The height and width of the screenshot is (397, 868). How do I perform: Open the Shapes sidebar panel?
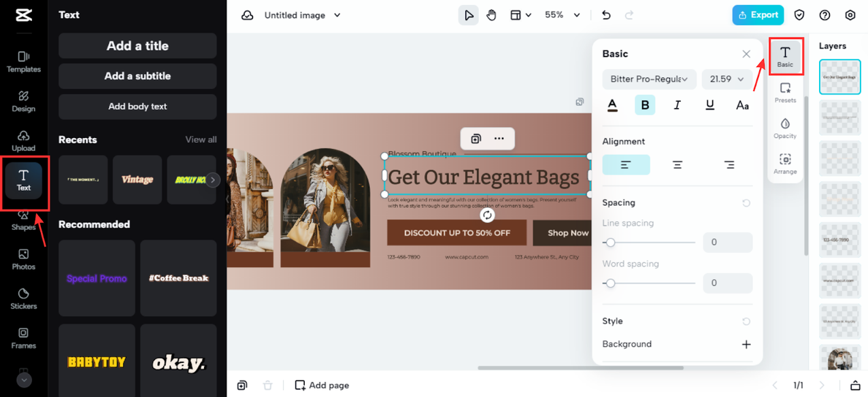click(24, 221)
